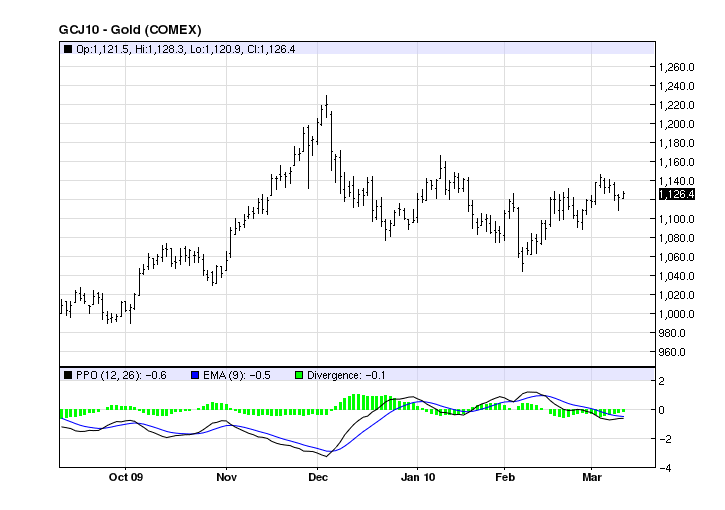Click the Dec date label
Image resolution: width=725 pixels, height=510 pixels.
tap(318, 477)
